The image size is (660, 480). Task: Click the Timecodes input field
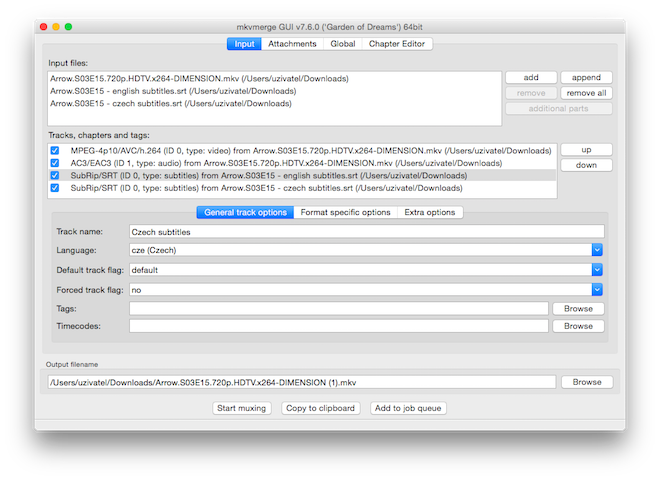pos(339,326)
